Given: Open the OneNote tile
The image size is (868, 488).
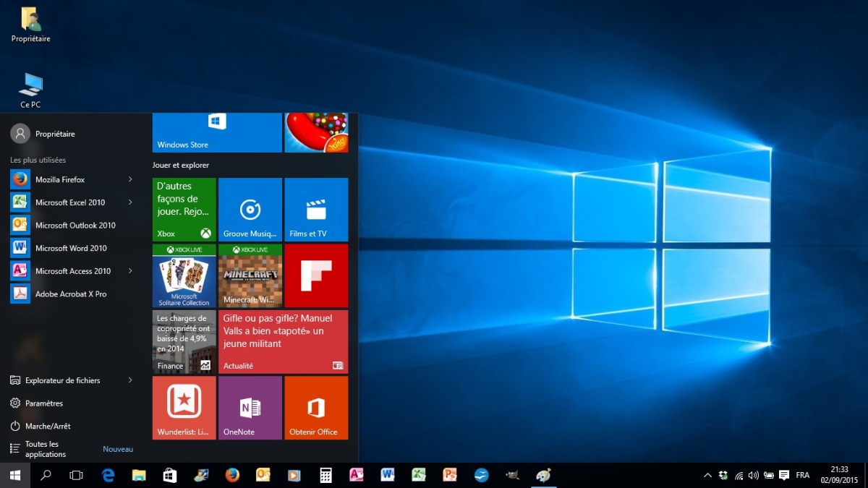Looking at the screenshot, I should [250, 408].
